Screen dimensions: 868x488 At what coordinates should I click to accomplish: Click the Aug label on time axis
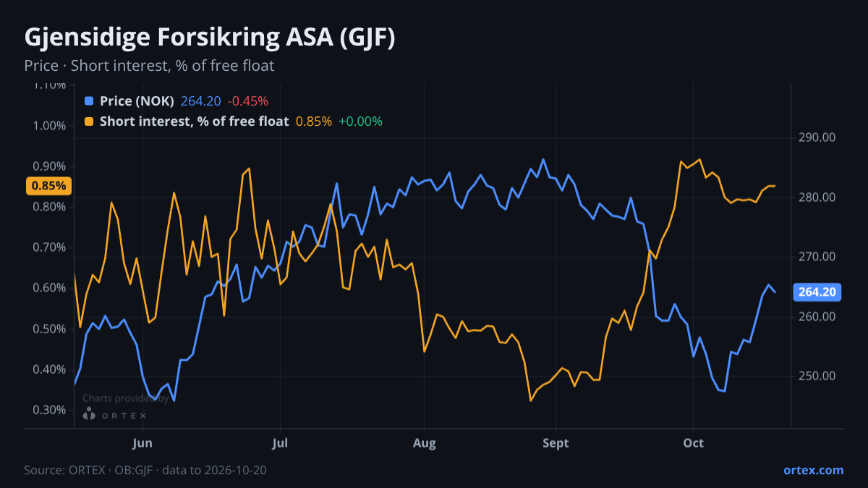pos(425,442)
